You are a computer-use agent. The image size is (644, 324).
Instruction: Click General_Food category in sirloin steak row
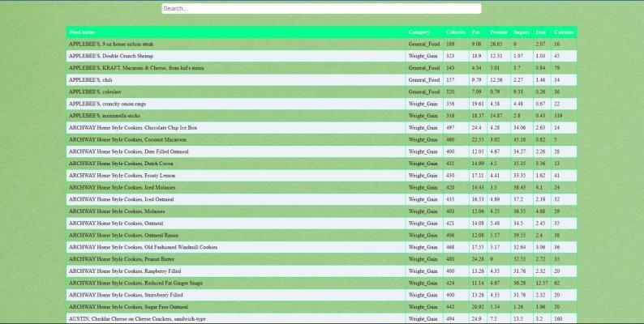point(424,44)
